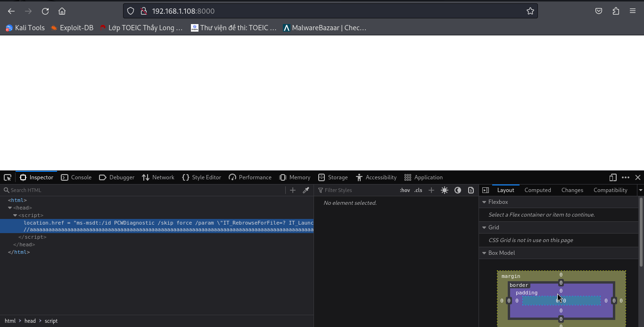The height and width of the screenshot is (327, 644).
Task: Select the </head> closing tag row
Action: pos(157,244)
